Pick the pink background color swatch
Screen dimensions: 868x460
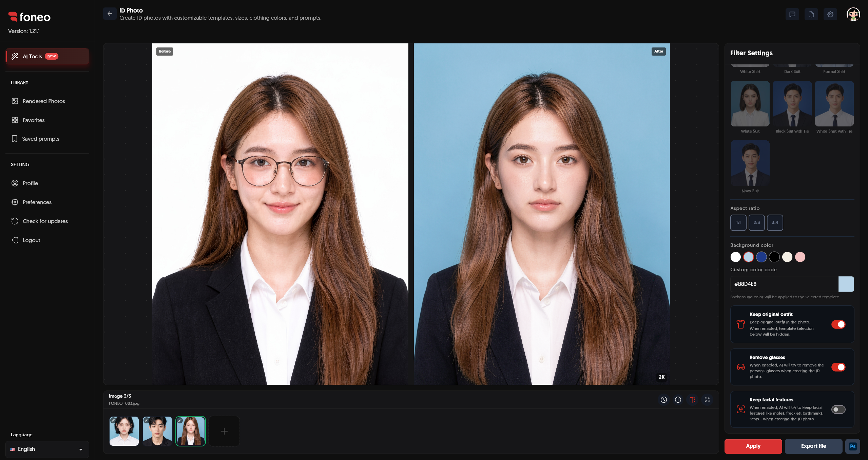pos(800,257)
